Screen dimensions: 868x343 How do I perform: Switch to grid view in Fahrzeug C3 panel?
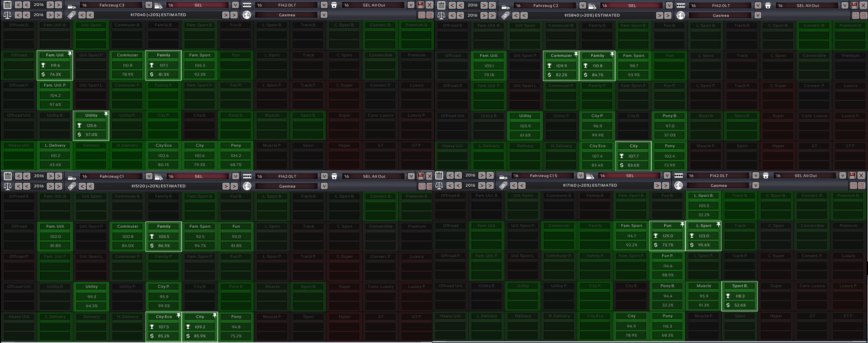[x=422, y=15]
